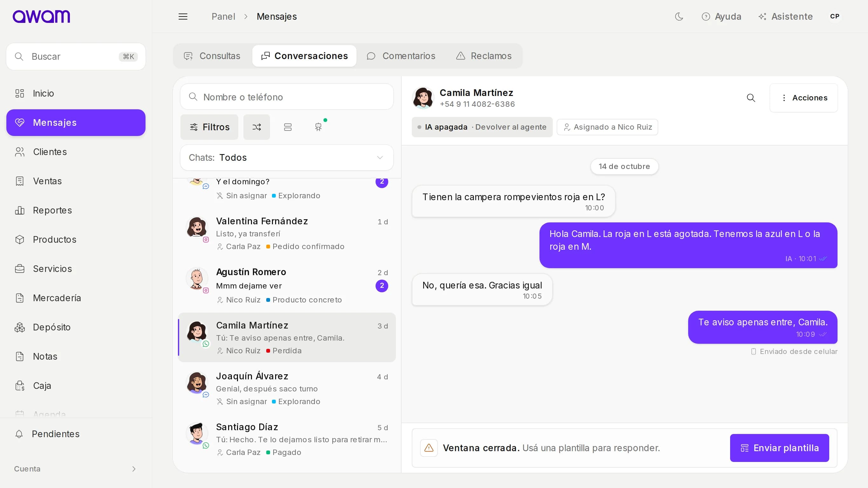The width and height of the screenshot is (868, 488).
Task: Open Depósito in the sidebar
Action: pyautogui.click(x=76, y=327)
